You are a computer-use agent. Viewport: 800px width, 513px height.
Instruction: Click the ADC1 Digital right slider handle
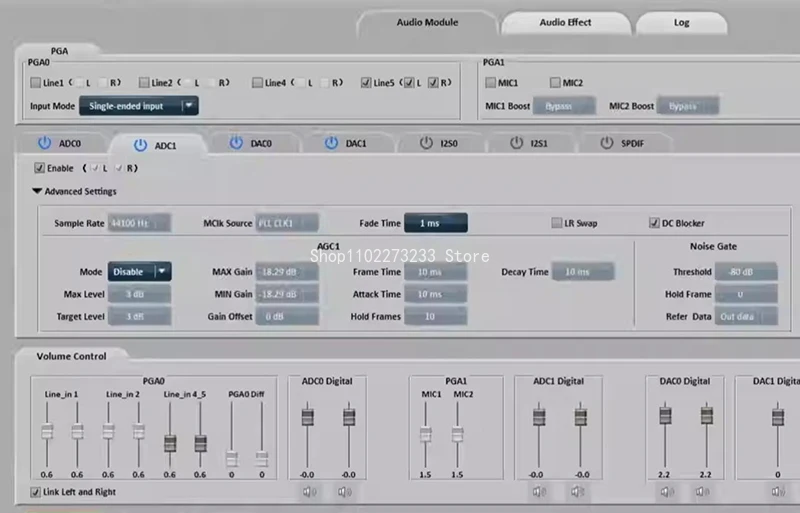coord(581,417)
